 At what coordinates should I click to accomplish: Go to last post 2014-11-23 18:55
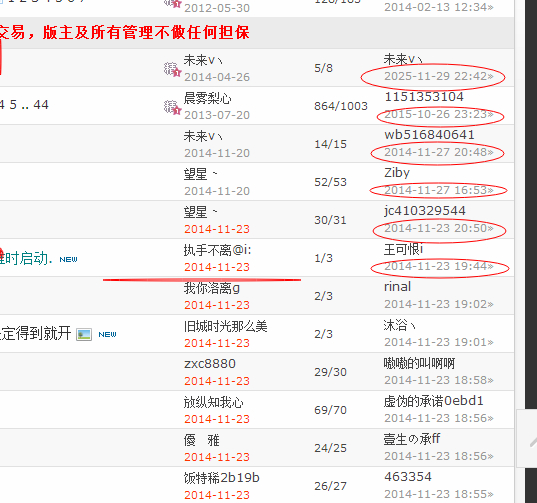pyautogui.click(x=439, y=494)
